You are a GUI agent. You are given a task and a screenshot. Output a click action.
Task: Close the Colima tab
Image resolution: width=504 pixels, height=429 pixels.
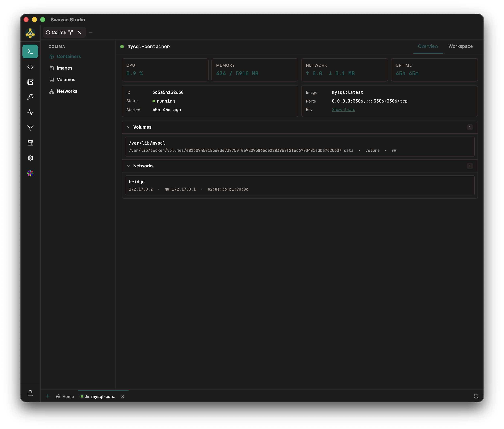tap(79, 32)
